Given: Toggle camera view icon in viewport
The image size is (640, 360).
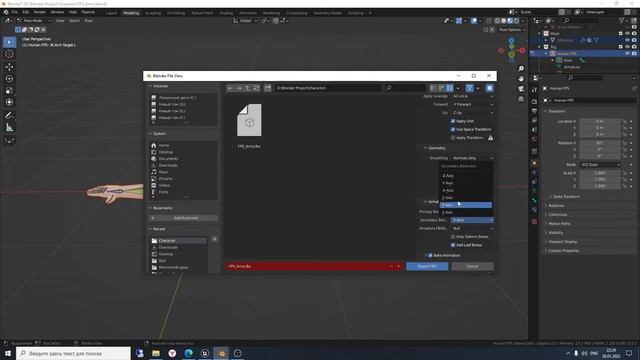Looking at the screenshot, I should point(521,89).
